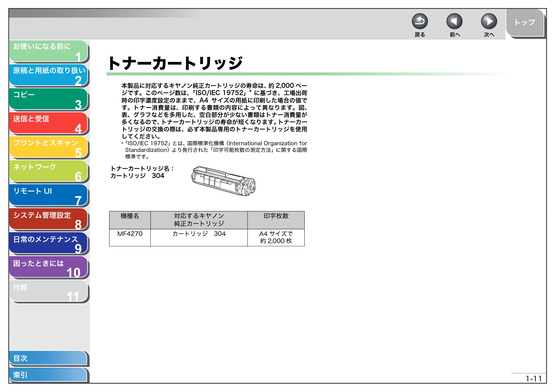Click the 対応するキヤノン純正カートリッジ header
The image size is (555, 392).
coord(199,220)
